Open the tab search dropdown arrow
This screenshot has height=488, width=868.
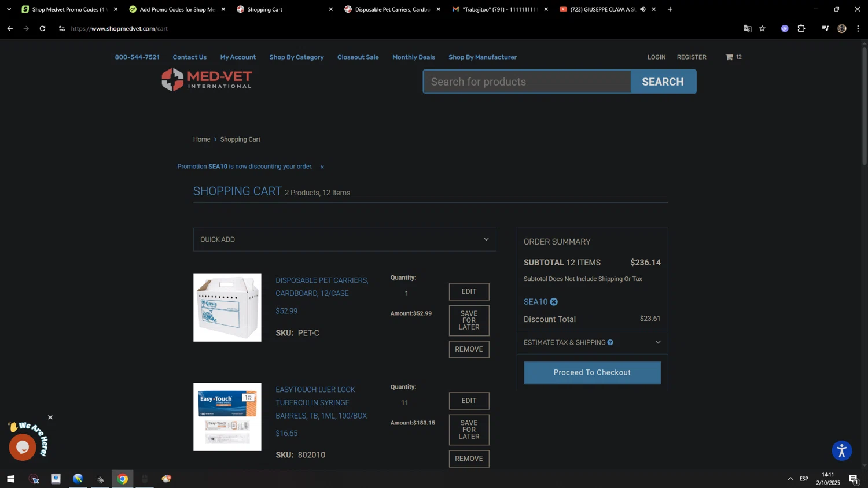[9, 9]
